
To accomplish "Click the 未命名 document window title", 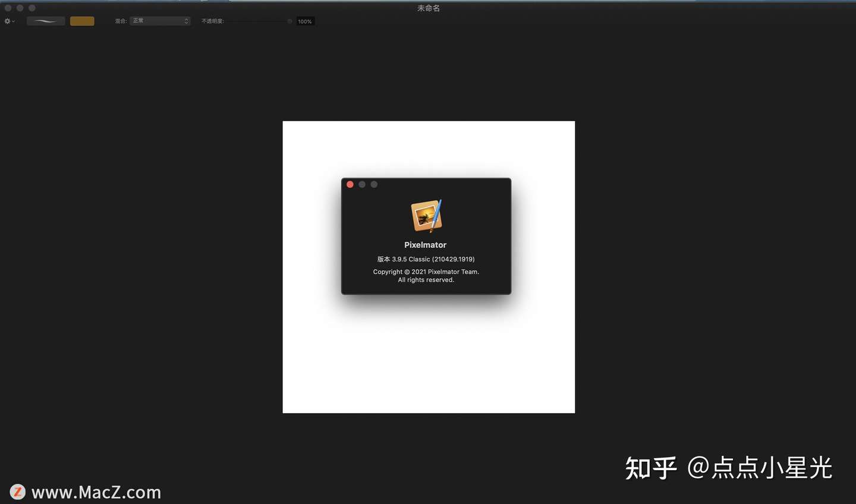I will pos(429,8).
